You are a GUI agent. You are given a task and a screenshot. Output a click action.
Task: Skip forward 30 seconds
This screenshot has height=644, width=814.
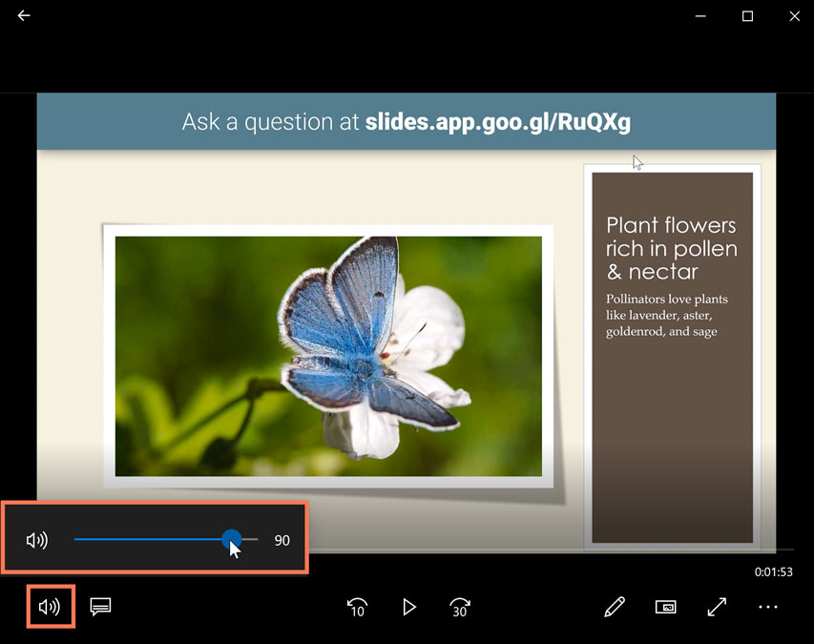click(x=459, y=607)
